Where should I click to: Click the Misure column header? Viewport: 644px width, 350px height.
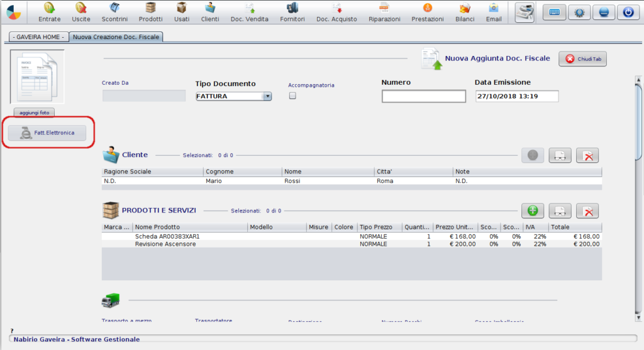(319, 227)
